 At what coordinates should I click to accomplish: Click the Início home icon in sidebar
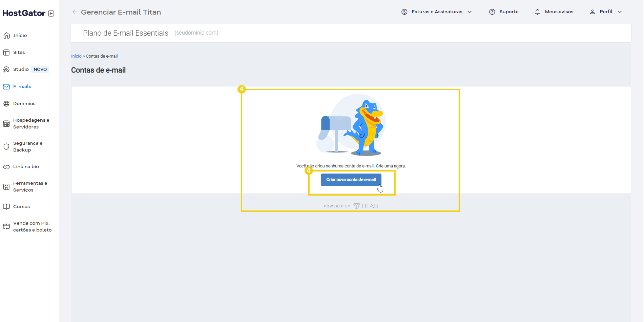coord(6,36)
